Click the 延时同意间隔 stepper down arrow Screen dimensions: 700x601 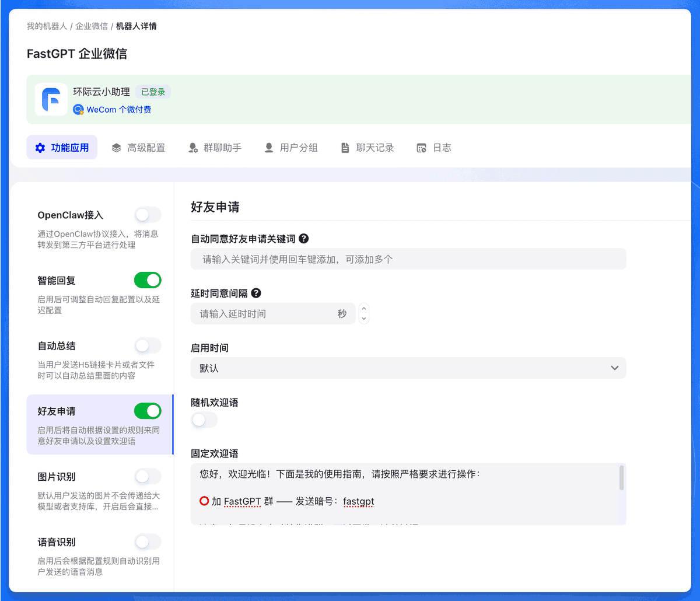[364, 319]
